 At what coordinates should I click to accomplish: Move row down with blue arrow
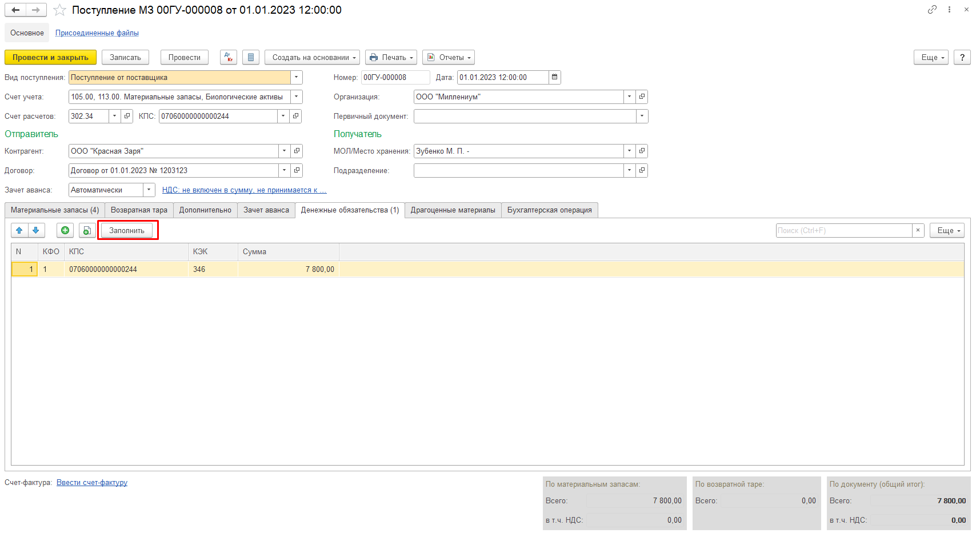(36, 230)
